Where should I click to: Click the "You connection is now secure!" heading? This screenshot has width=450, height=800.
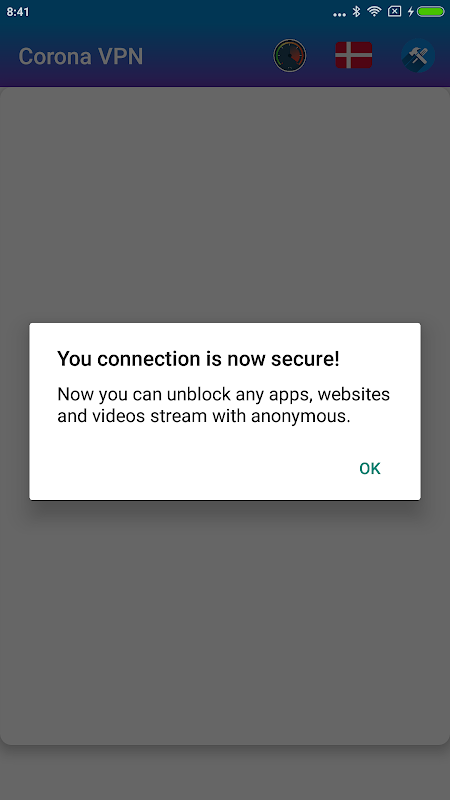[x=198, y=359]
